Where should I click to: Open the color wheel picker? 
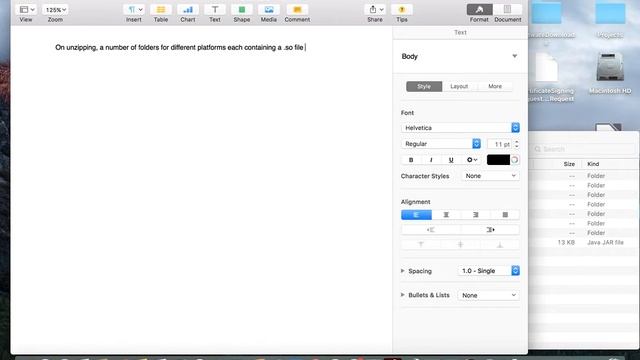coord(515,160)
